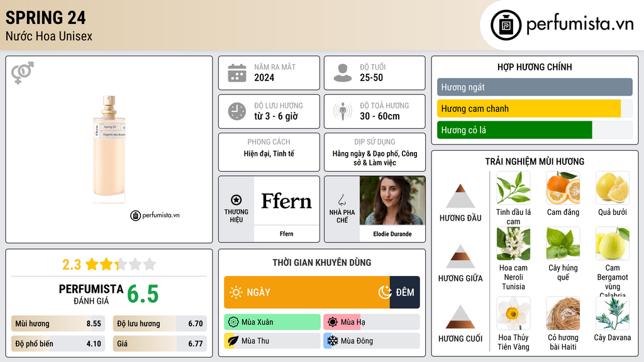Click the Dịp sử dụng occasion text

[x=375, y=158]
